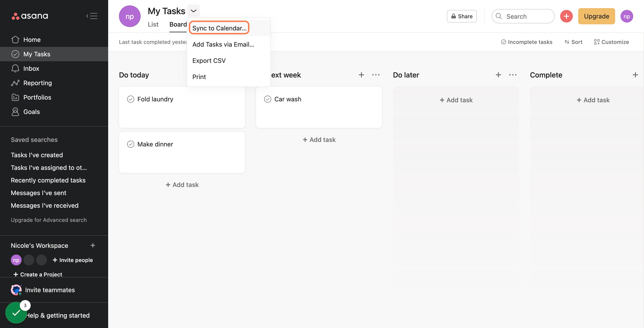
Task: Click Create a Project
Action: (x=38, y=274)
